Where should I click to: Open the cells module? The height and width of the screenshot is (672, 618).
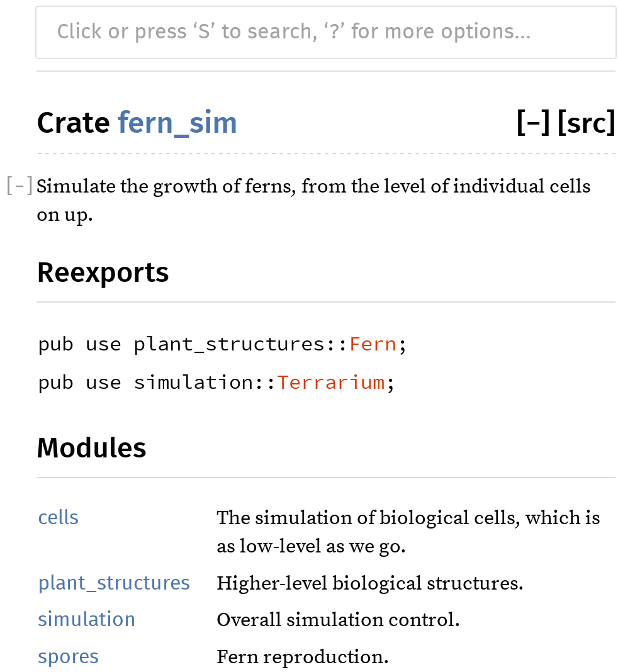pos(59,518)
